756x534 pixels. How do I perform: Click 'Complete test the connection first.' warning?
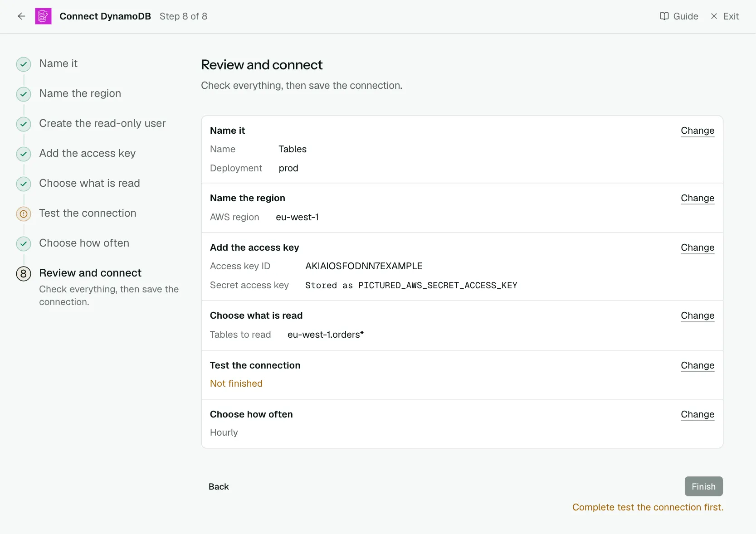[648, 507]
